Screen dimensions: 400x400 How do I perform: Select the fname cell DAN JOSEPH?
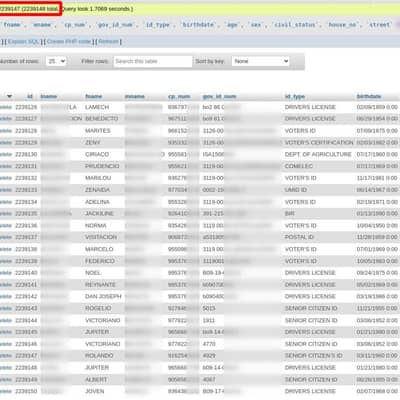point(103,296)
